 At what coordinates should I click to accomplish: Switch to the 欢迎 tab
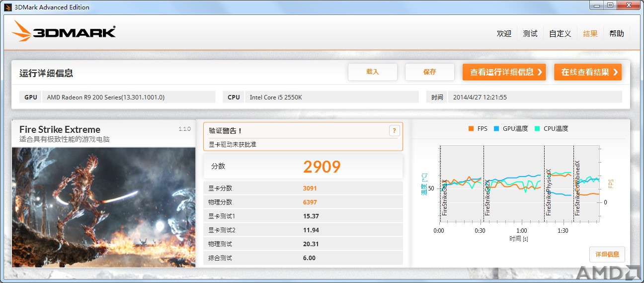504,33
